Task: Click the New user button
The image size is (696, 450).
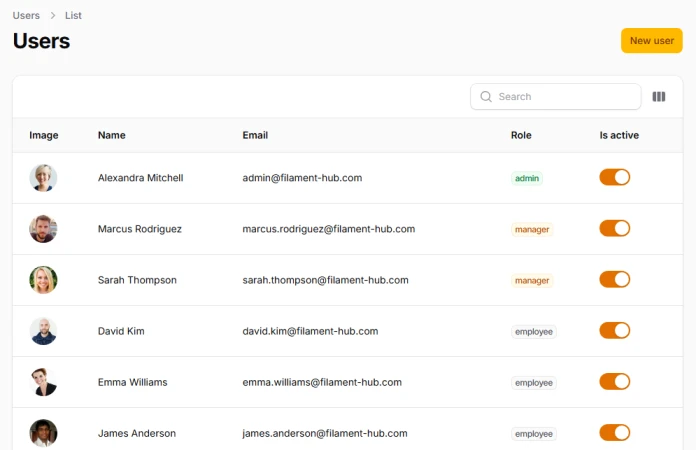Action: [651, 41]
